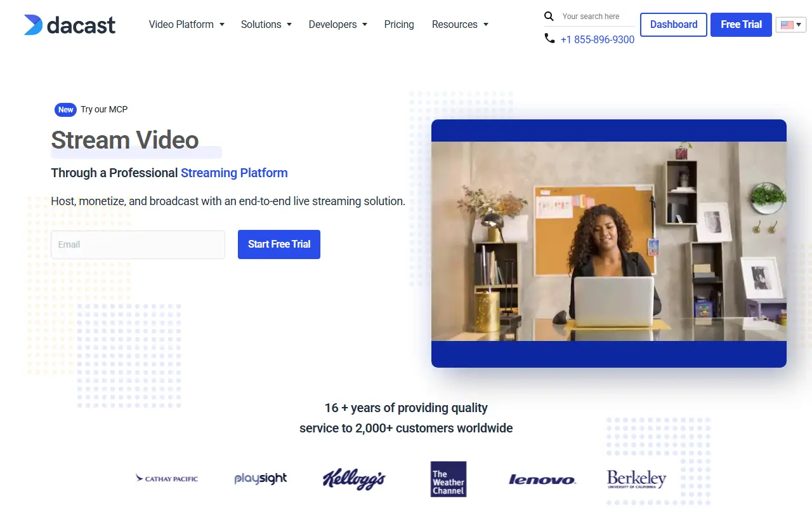Click the search magnifier icon
The height and width of the screenshot is (508, 812).
click(x=549, y=17)
